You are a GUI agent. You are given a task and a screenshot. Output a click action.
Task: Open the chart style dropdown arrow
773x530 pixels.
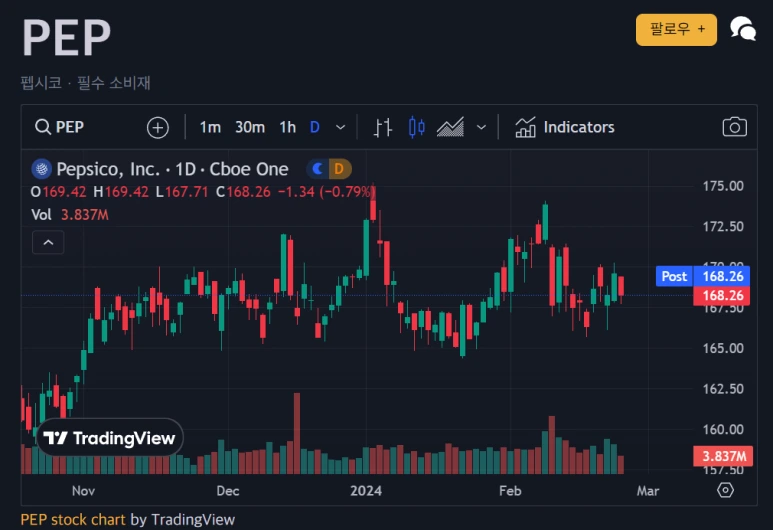click(x=482, y=127)
